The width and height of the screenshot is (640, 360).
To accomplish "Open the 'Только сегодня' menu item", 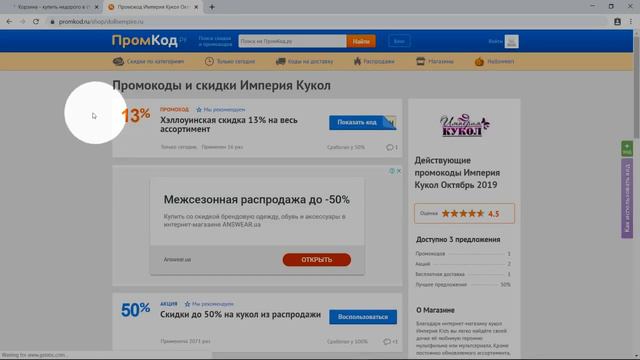I will (236, 62).
